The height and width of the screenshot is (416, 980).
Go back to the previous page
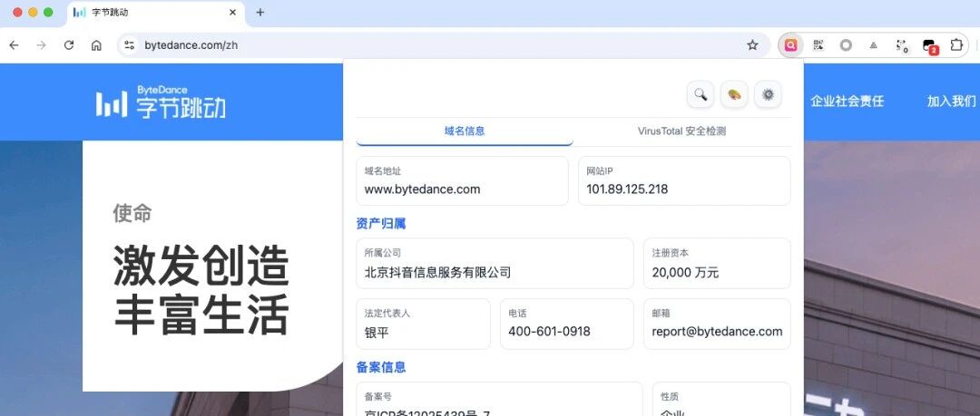[15, 45]
